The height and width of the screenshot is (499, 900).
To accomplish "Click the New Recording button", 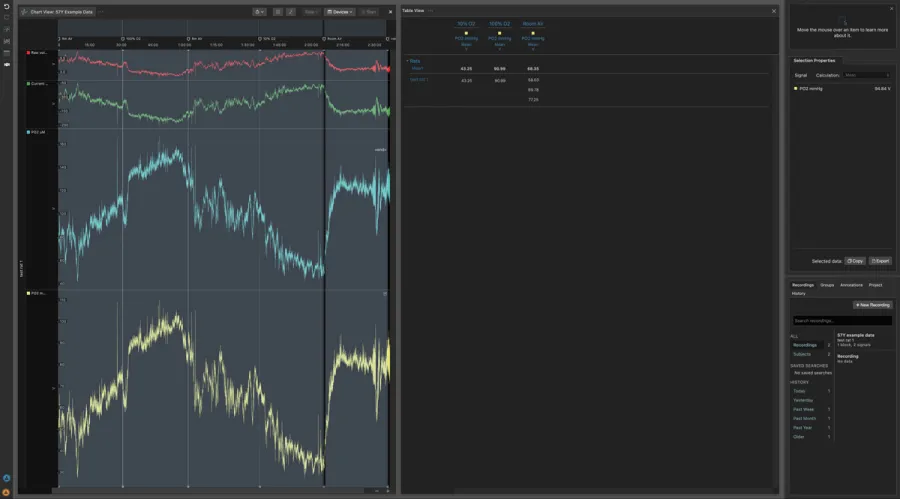I will (872, 305).
